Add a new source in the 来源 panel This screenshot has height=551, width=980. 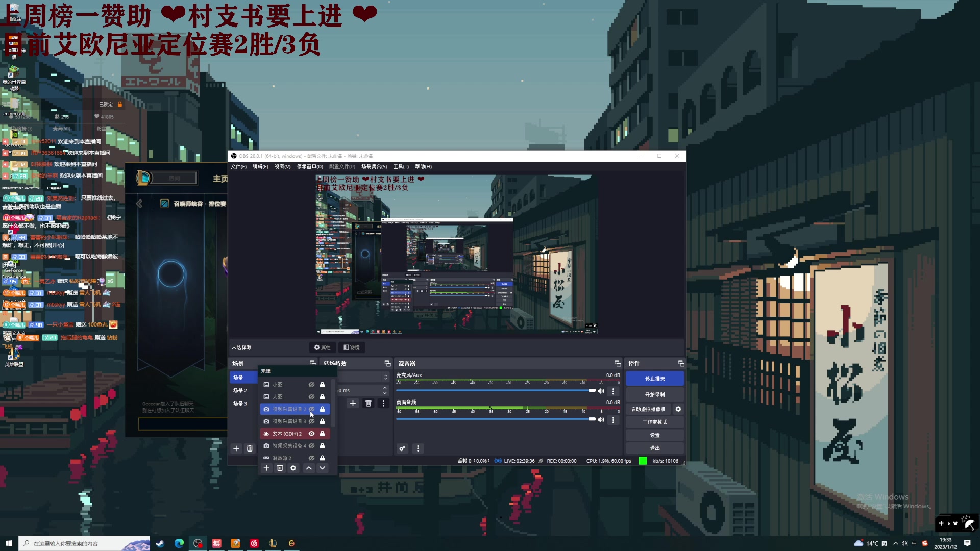266,468
